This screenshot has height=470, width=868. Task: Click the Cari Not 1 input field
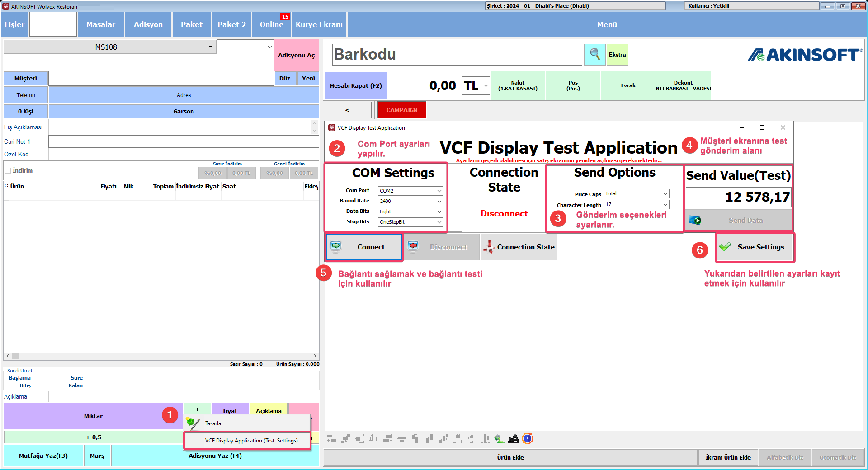click(x=184, y=141)
